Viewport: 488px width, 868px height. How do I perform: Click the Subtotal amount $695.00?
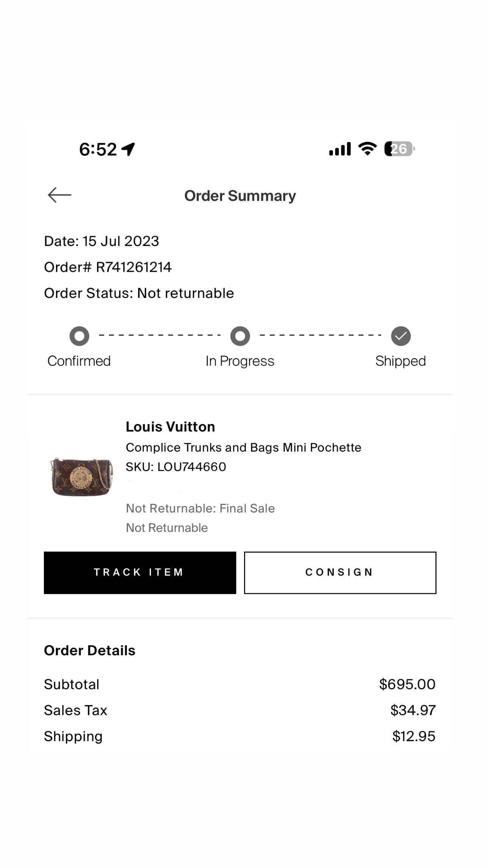[x=407, y=684]
